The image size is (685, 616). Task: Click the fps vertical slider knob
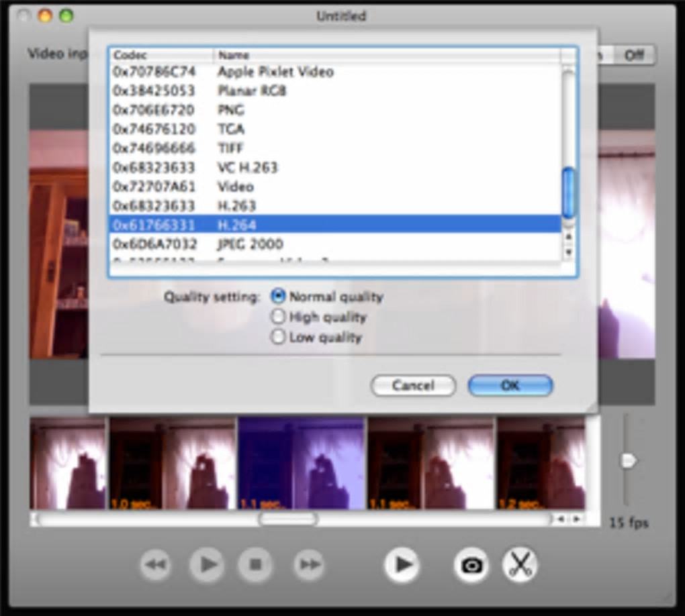(x=629, y=460)
